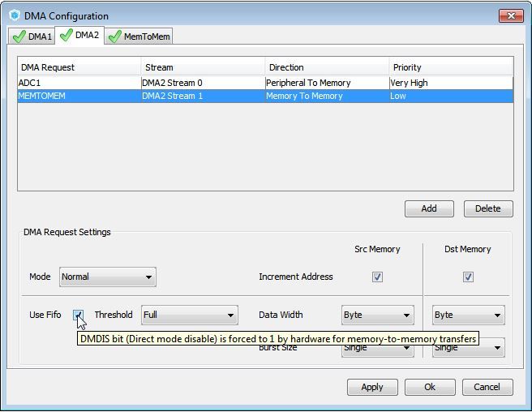
Task: Click the Peripheral To Memory cell
Action: point(327,83)
